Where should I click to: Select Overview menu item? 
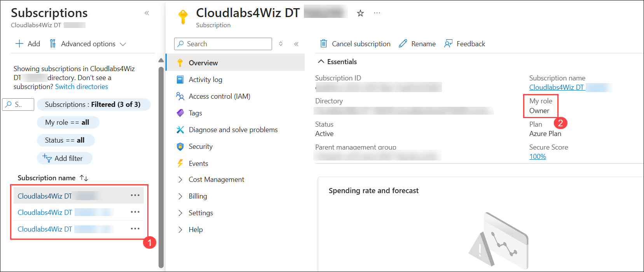click(x=236, y=63)
